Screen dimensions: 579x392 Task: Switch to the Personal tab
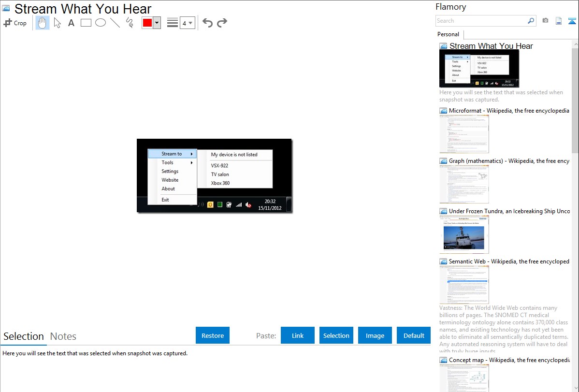pos(449,34)
